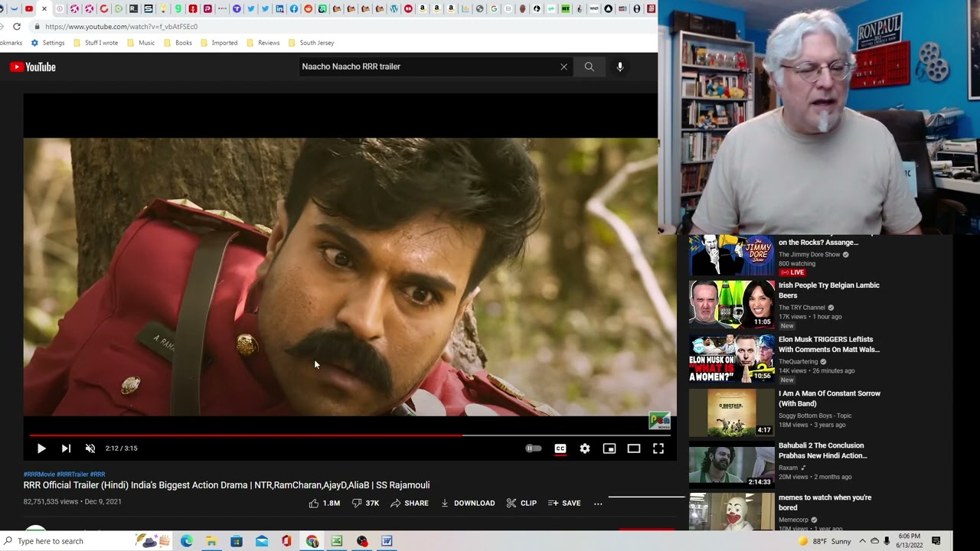Open the Books bookmark folder
980x551 pixels.
[x=178, y=43]
